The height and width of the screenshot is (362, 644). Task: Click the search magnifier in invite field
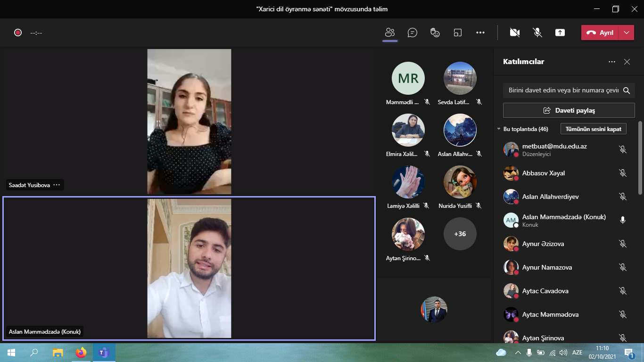point(627,90)
